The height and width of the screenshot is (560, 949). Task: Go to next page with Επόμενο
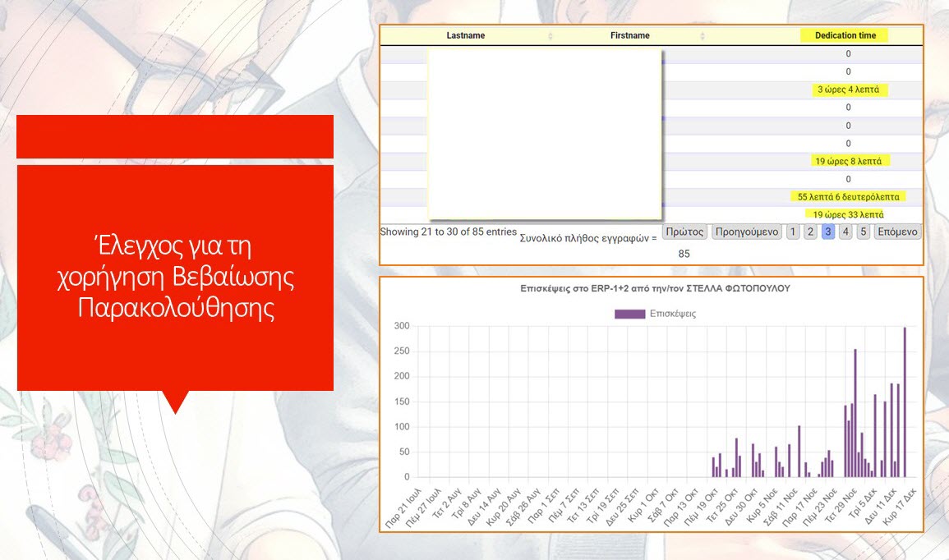[x=897, y=232]
